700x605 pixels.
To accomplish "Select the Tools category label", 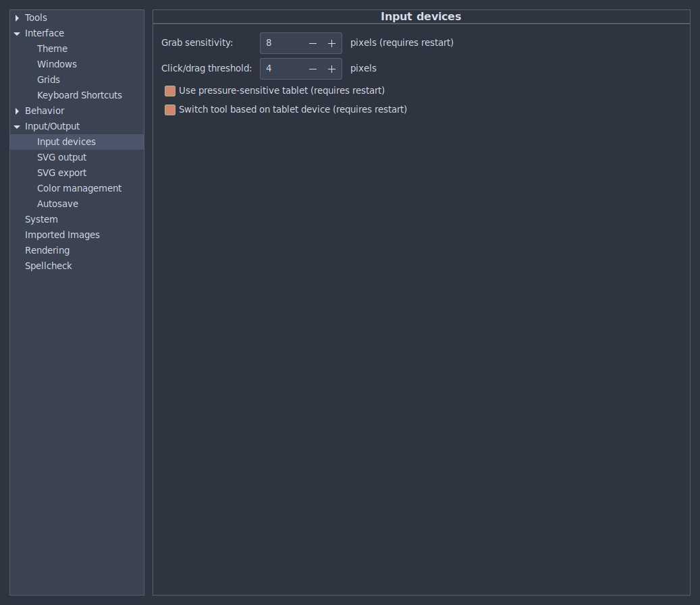I will point(36,18).
